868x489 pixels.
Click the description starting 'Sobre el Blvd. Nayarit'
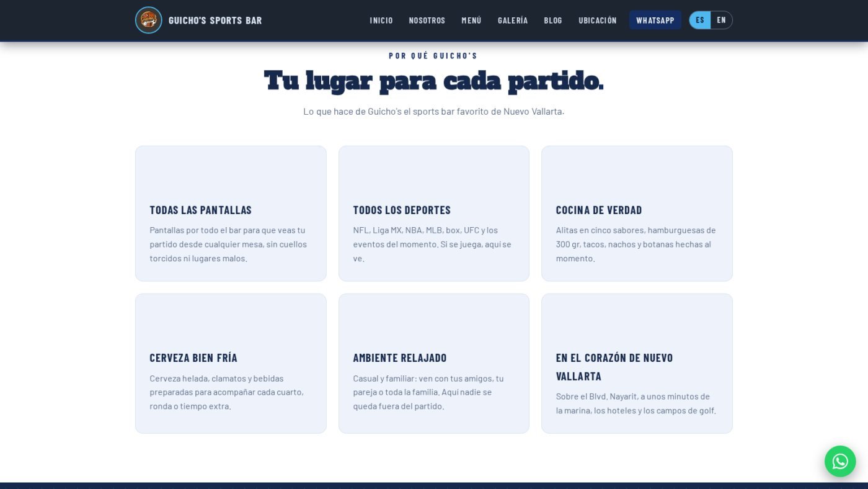(x=636, y=403)
